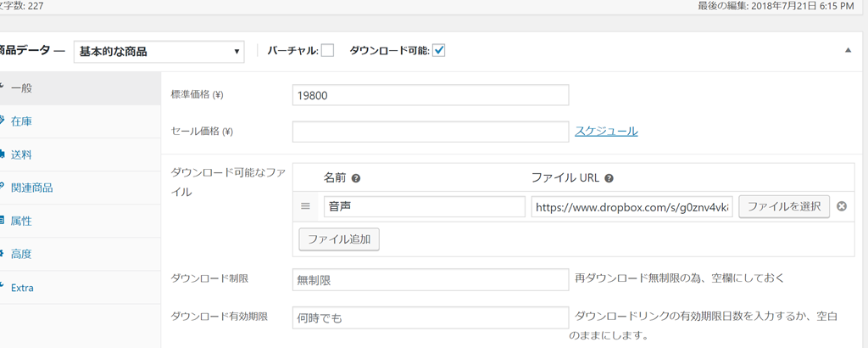This screenshot has height=348, width=868.
Task: Click the drag handle of the file row
Action: [x=306, y=206]
